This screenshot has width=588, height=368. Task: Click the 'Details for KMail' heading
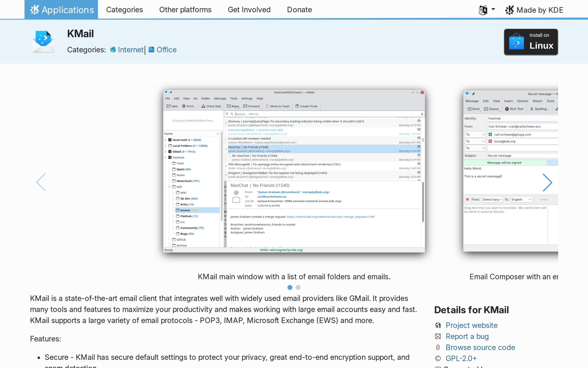click(471, 310)
